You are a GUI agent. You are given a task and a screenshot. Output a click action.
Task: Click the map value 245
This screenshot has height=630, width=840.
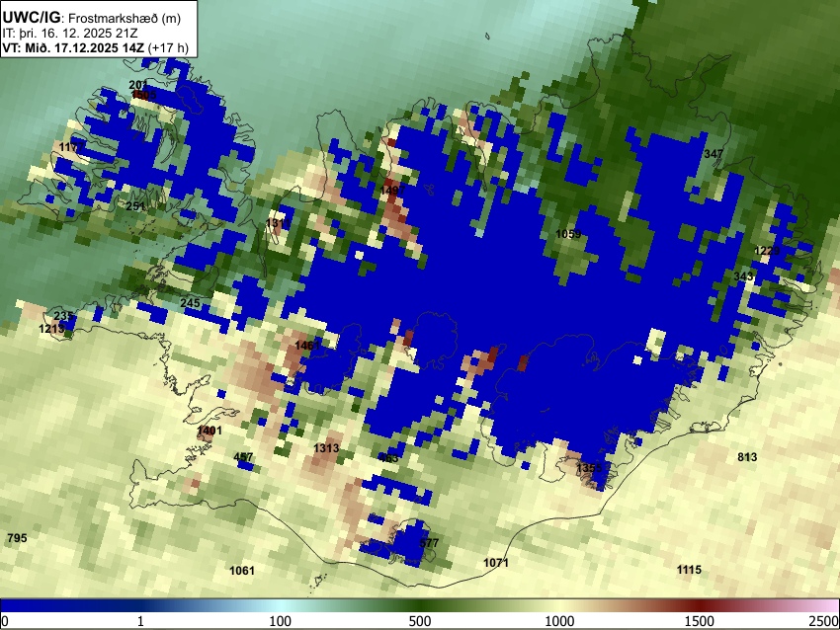(190, 303)
